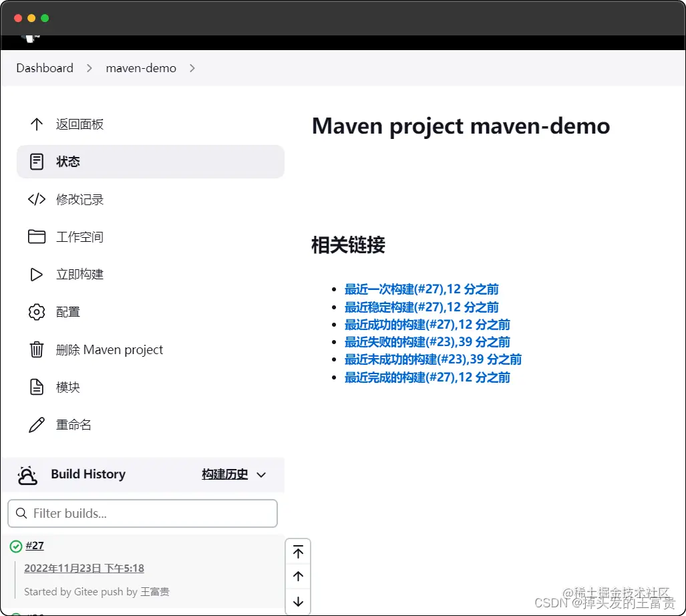Focus the Filter builds input field
This screenshot has height=616, width=686.
tap(143, 513)
